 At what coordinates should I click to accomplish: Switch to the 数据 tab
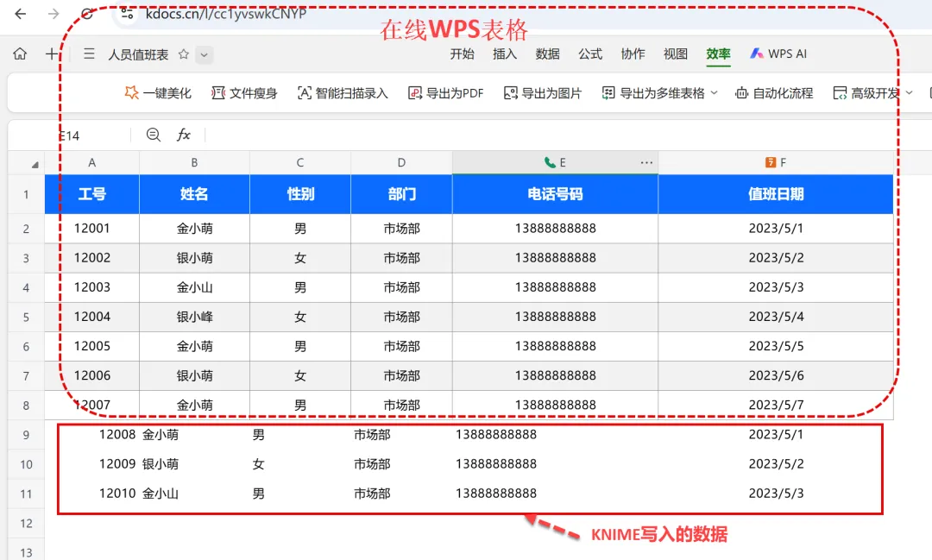(547, 54)
